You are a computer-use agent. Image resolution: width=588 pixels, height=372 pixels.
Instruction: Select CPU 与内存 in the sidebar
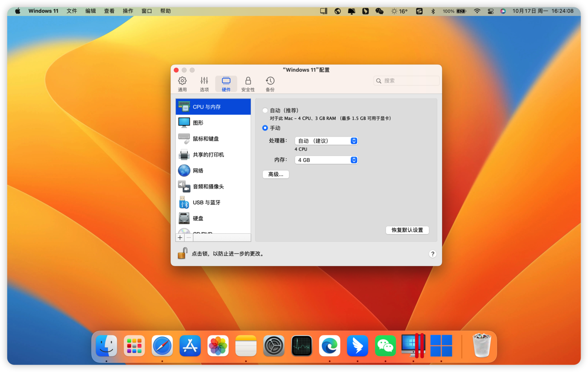coord(213,107)
